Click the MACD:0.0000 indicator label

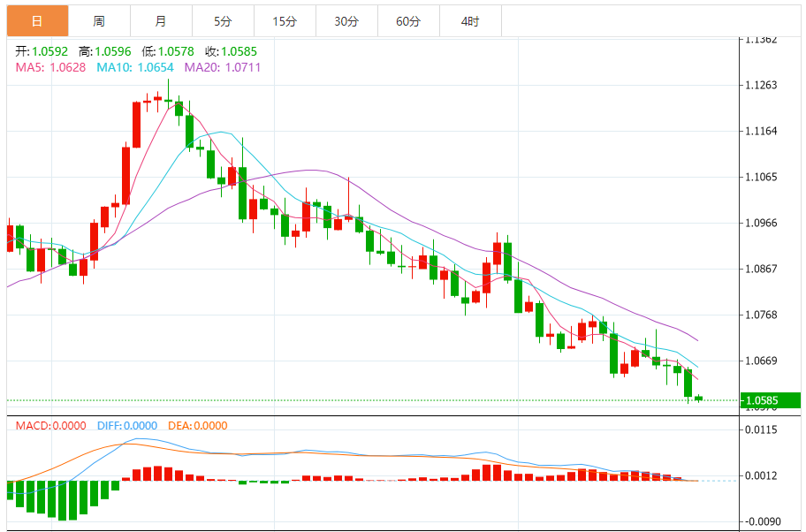click(x=51, y=426)
